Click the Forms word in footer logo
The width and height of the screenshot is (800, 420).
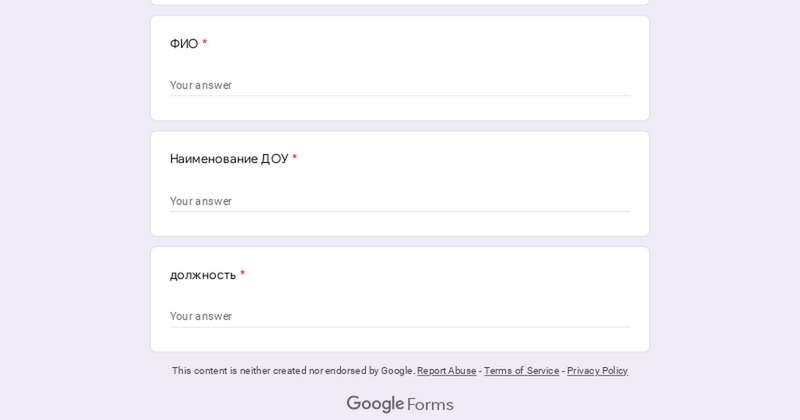click(x=430, y=404)
